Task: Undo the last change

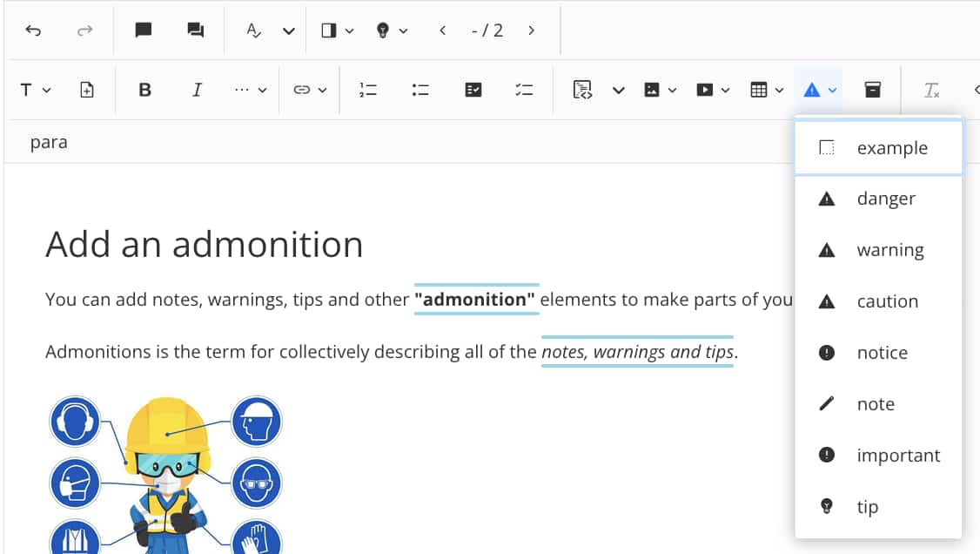Action: (32, 30)
